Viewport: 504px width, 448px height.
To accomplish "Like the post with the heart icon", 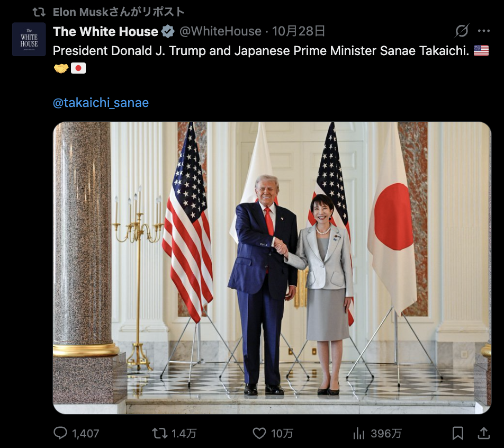I will (259, 433).
